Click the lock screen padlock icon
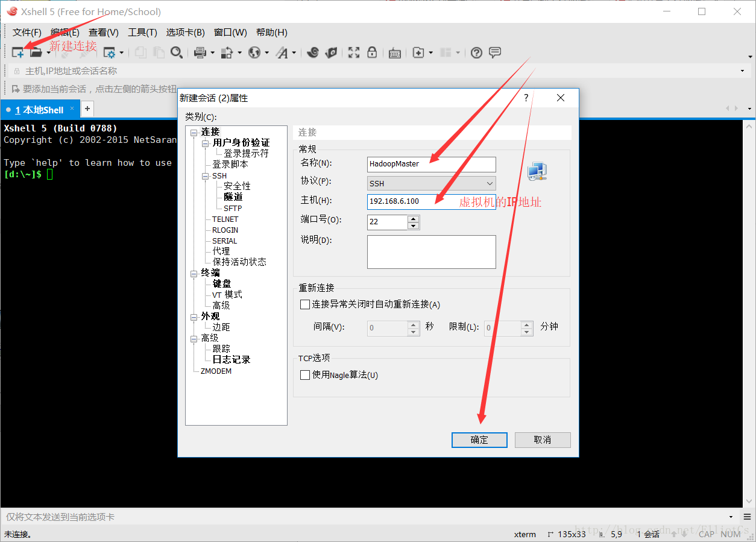This screenshot has width=756, height=542. tap(372, 52)
